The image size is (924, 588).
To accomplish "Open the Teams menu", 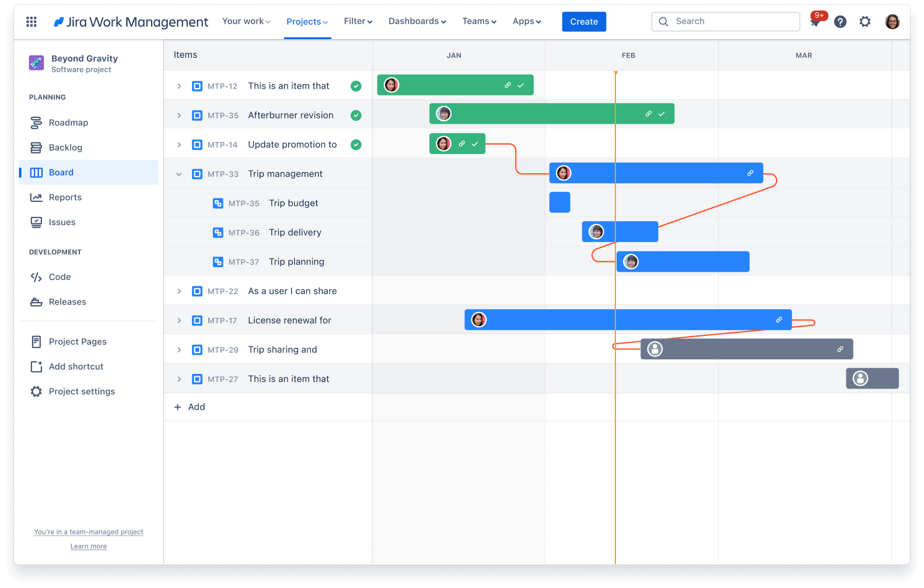I will (x=479, y=22).
